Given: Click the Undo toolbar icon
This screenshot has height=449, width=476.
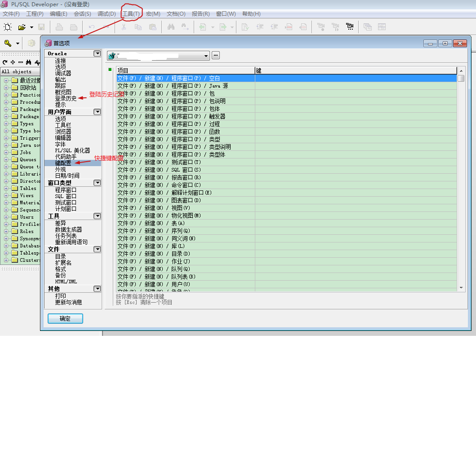Looking at the screenshot, I should point(91,27).
